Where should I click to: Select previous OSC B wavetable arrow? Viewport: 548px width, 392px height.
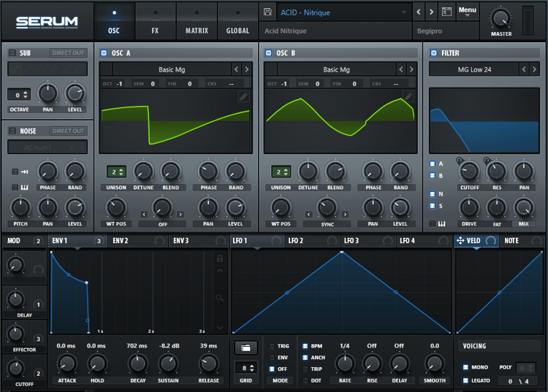click(x=401, y=69)
